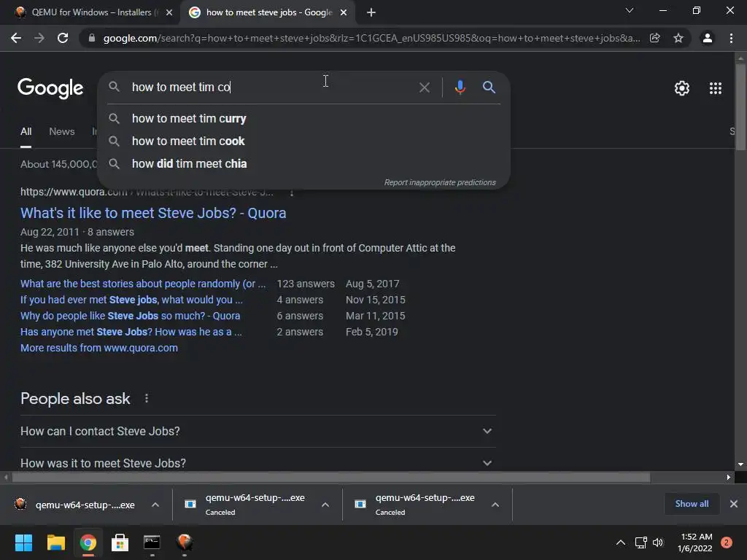Open the terminal window from the taskbar
Viewport: 747px width, 560px height.
pos(152,542)
